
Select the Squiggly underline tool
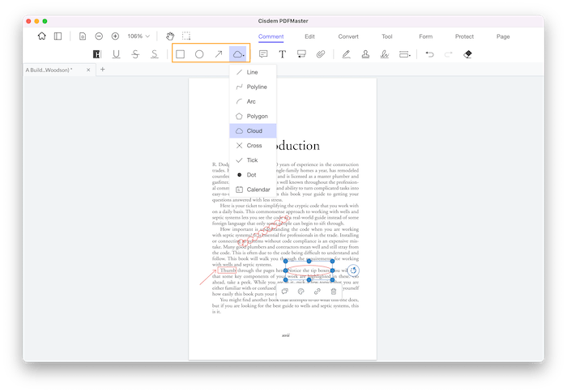(155, 54)
